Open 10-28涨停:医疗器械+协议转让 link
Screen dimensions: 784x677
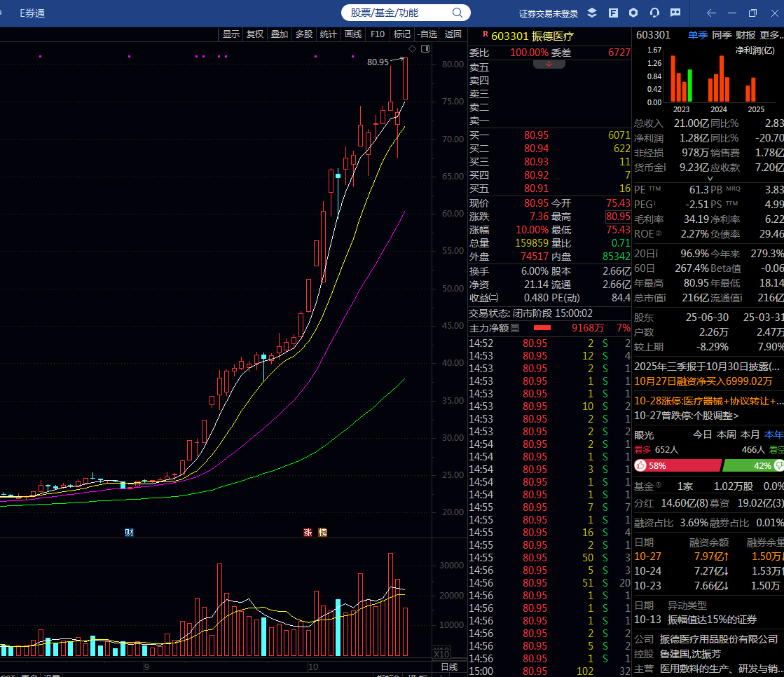click(x=708, y=400)
